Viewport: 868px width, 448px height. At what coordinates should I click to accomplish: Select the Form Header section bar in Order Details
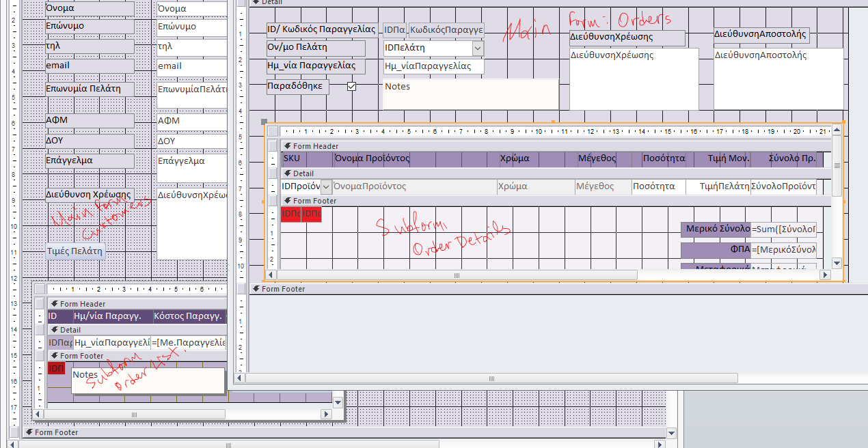click(x=557, y=145)
